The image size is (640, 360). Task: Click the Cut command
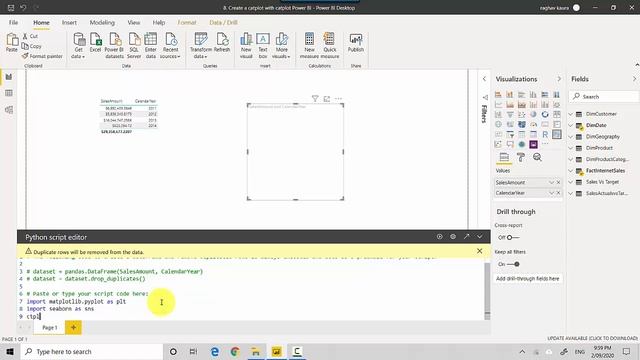[x=30, y=36]
